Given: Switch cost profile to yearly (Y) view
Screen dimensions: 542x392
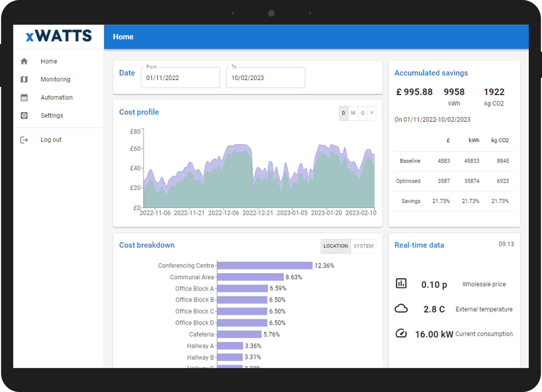Looking at the screenshot, I should click(x=372, y=113).
